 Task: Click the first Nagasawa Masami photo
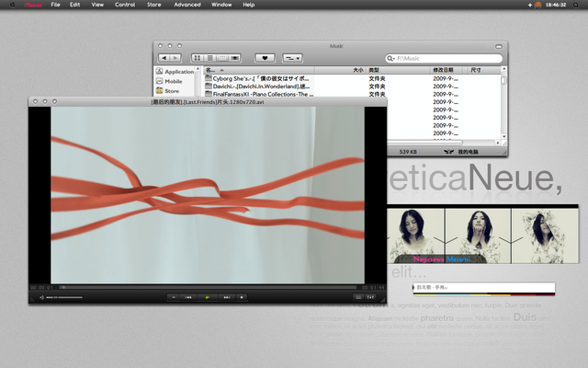click(415, 236)
